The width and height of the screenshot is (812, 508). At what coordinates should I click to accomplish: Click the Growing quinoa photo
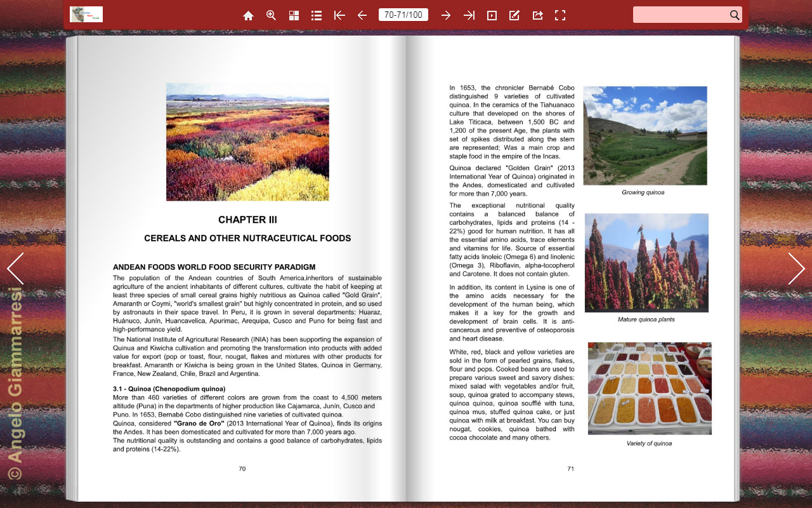[645, 136]
